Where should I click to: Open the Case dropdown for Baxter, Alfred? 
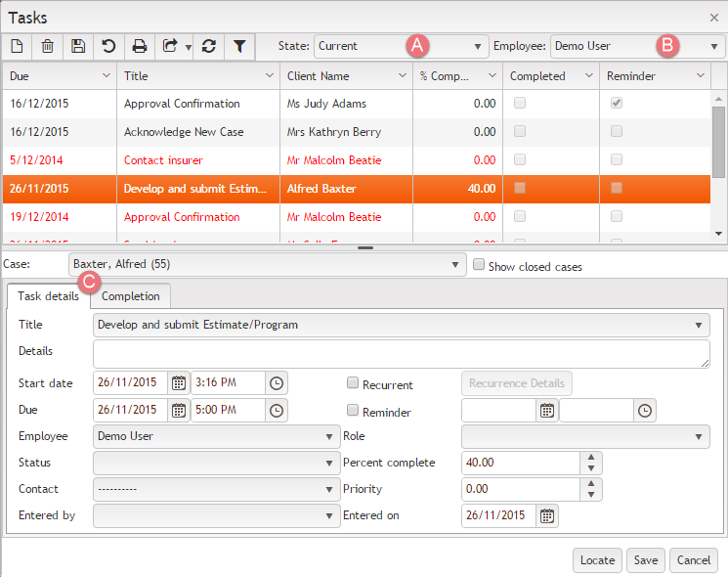[267, 264]
